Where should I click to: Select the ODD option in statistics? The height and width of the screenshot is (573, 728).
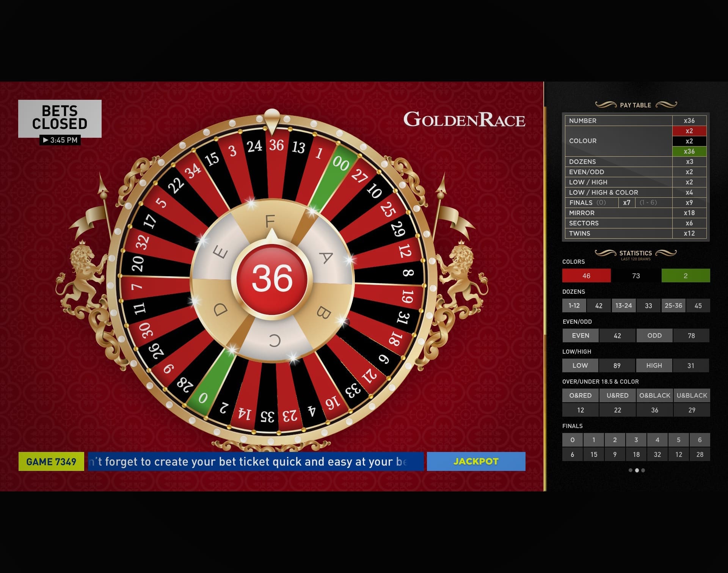tap(654, 335)
